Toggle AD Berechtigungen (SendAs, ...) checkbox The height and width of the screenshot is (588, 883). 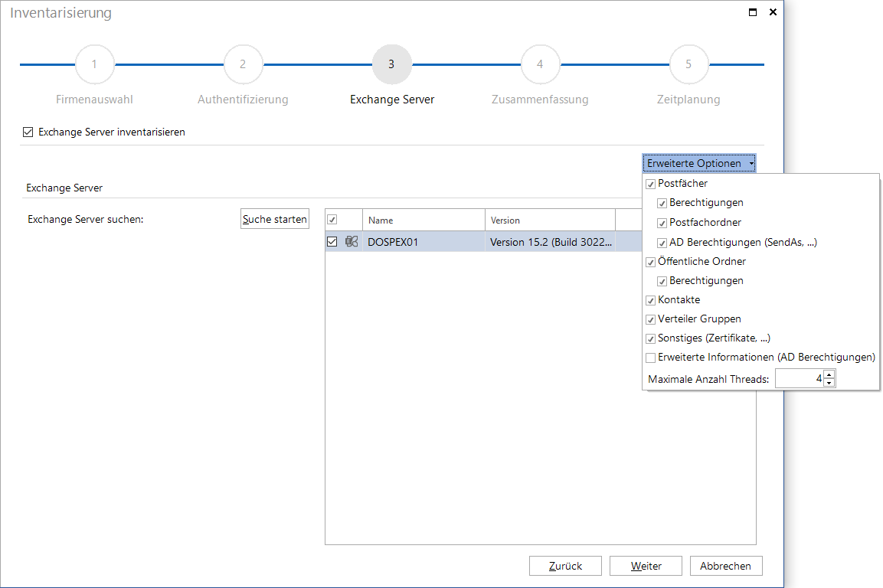click(x=662, y=243)
